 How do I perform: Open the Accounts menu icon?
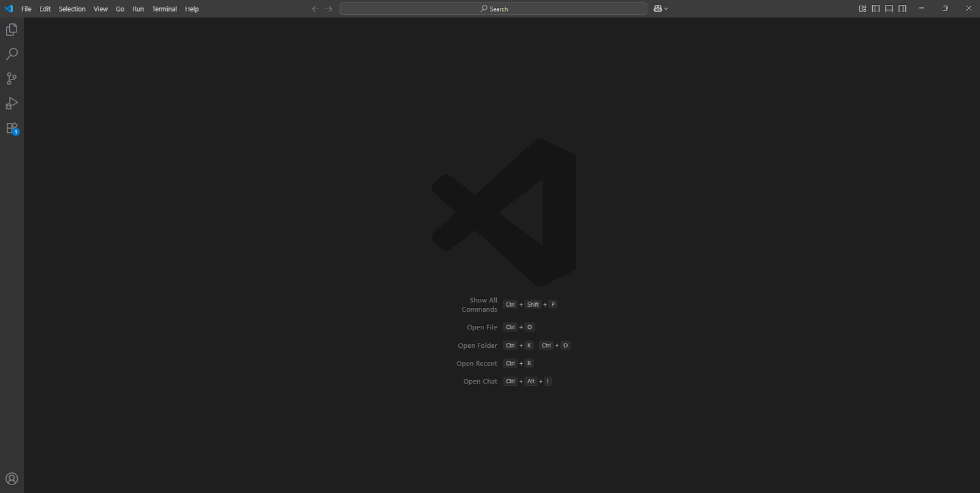point(12,479)
